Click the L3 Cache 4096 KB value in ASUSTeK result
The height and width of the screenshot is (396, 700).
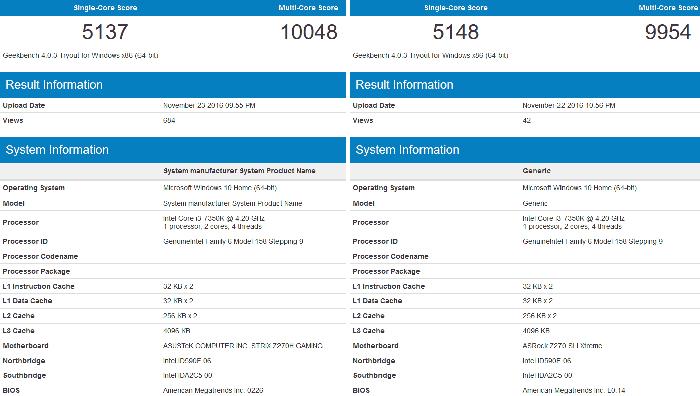177,331
